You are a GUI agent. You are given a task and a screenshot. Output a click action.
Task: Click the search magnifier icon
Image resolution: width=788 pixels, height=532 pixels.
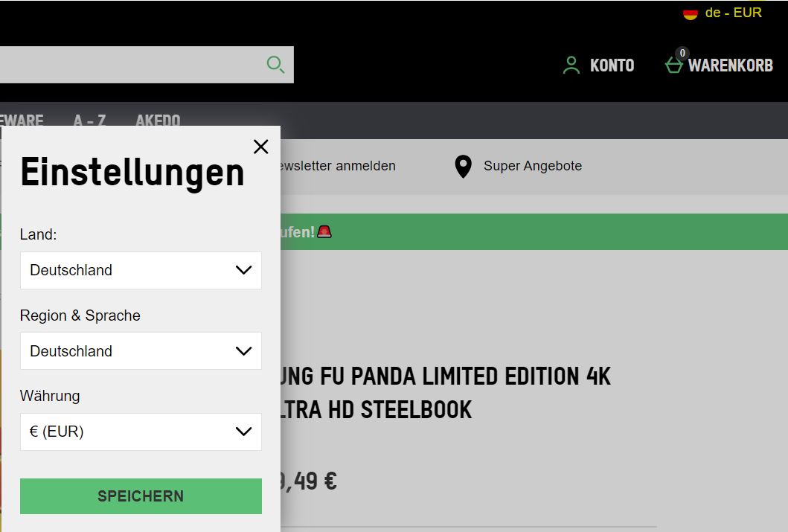coord(275,65)
